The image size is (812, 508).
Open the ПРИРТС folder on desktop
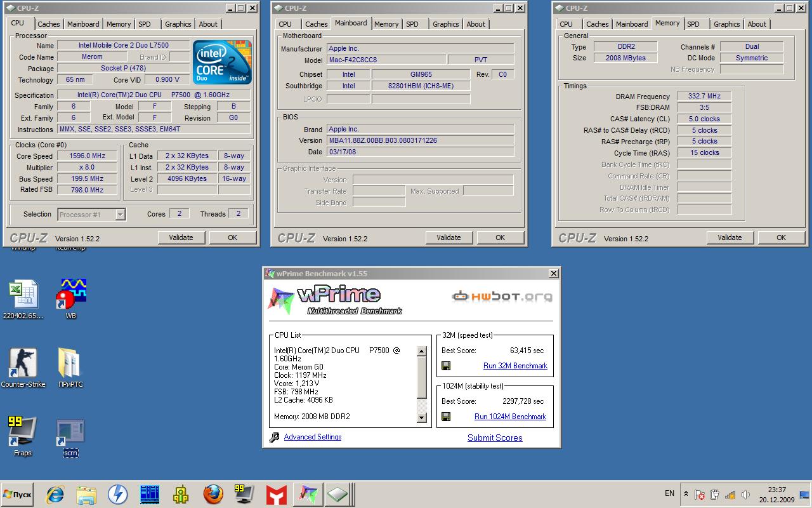[70, 368]
